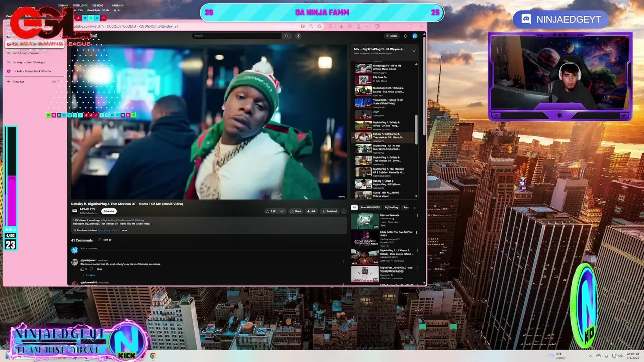Select the All filter chip
This screenshot has width=644, height=362.
354,207
